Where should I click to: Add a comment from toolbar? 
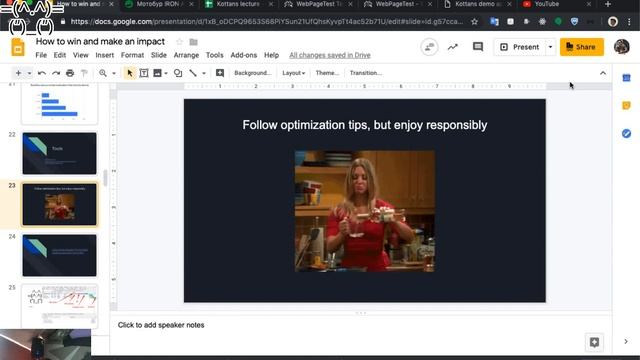click(220, 73)
